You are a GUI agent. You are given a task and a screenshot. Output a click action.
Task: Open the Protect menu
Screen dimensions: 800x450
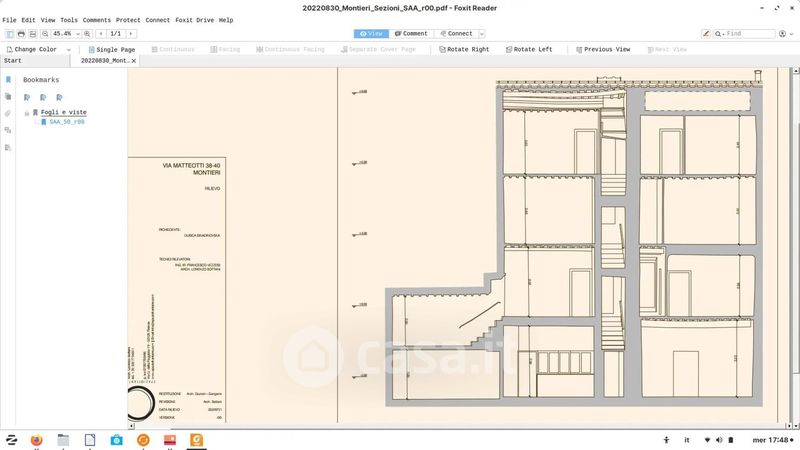click(128, 20)
